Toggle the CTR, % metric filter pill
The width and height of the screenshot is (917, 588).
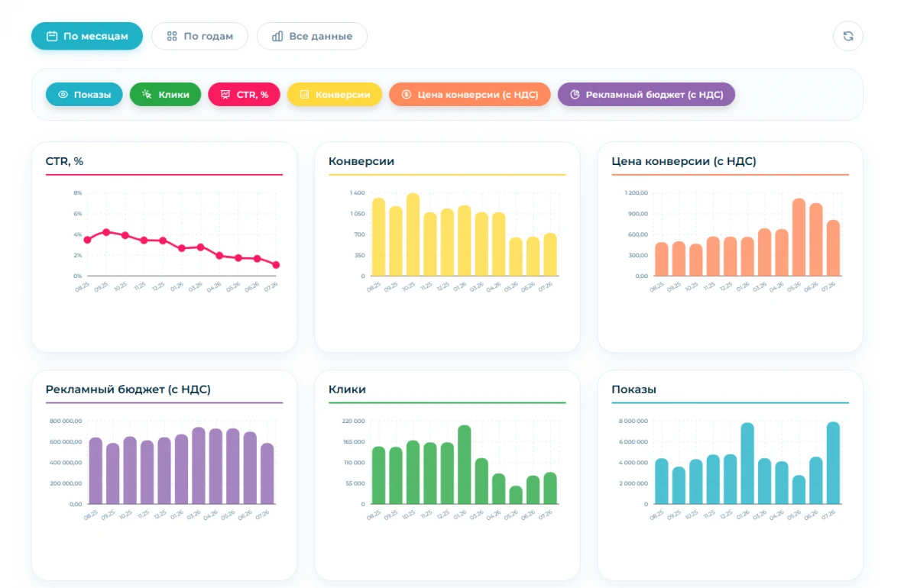pyautogui.click(x=244, y=95)
